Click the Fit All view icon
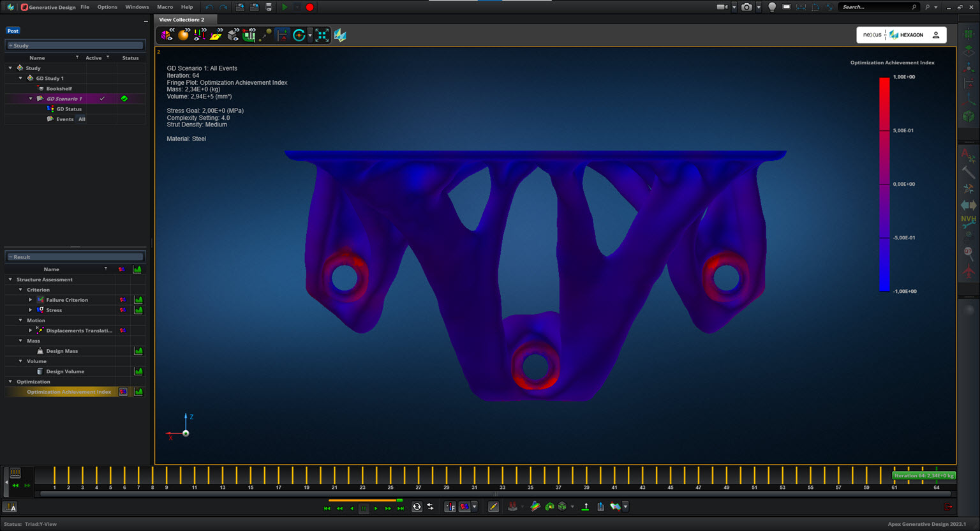 (x=322, y=35)
